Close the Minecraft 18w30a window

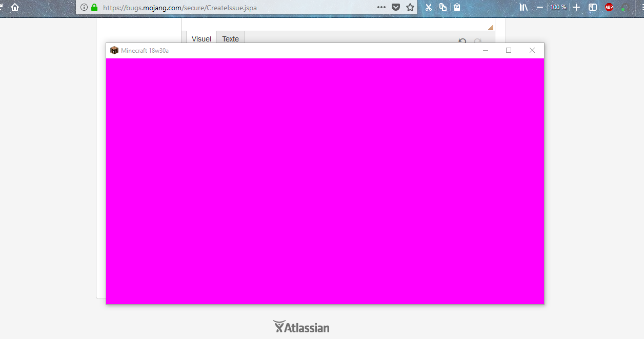tap(532, 50)
